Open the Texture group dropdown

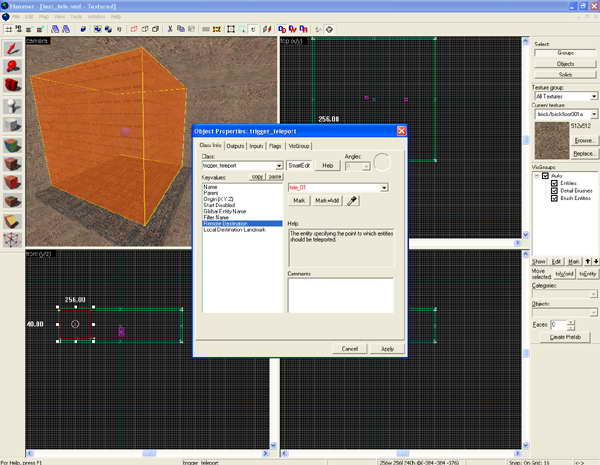(594, 96)
